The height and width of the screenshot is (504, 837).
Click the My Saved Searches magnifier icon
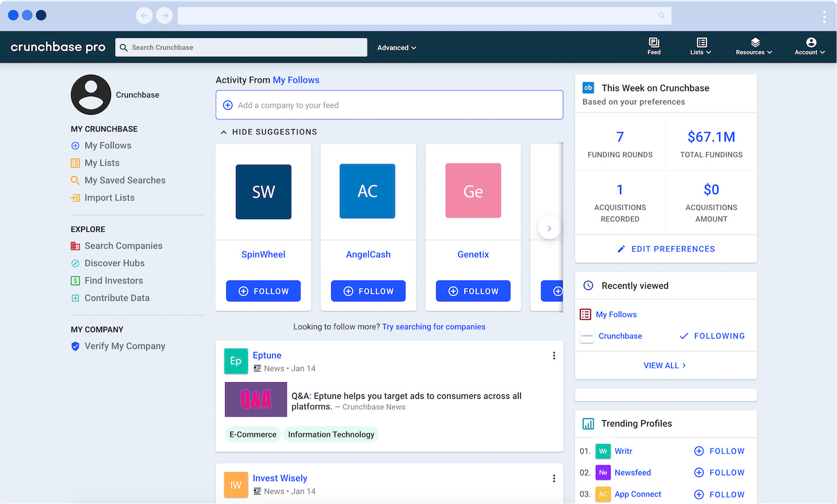75,180
